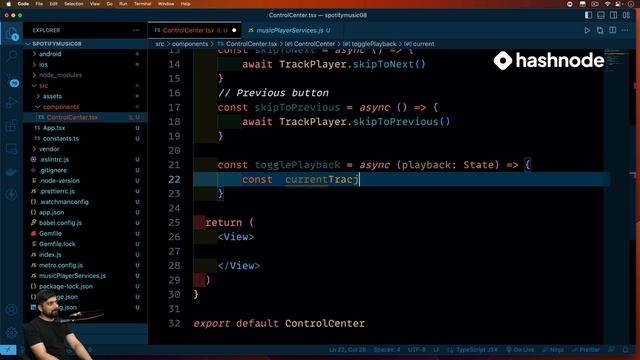Change Spaces: 4 indentation setting
Viewport: 640px width, 360px height.
[387, 350]
